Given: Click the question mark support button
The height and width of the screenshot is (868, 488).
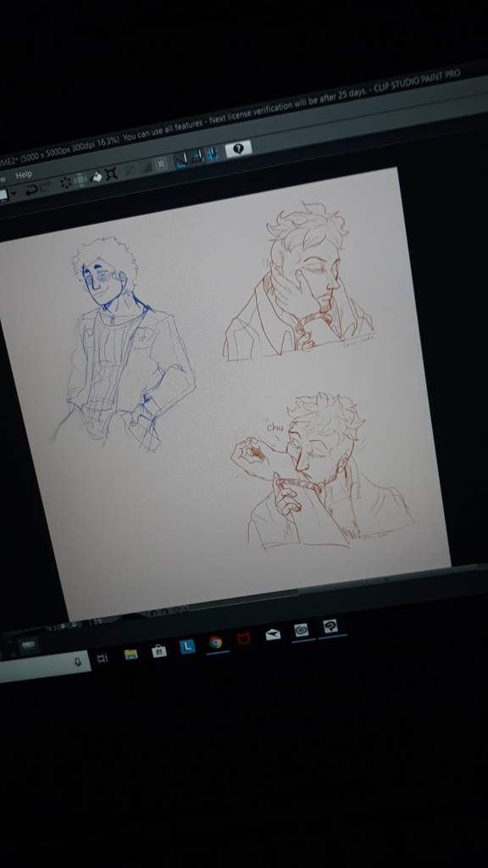Looking at the screenshot, I should tap(238, 148).
